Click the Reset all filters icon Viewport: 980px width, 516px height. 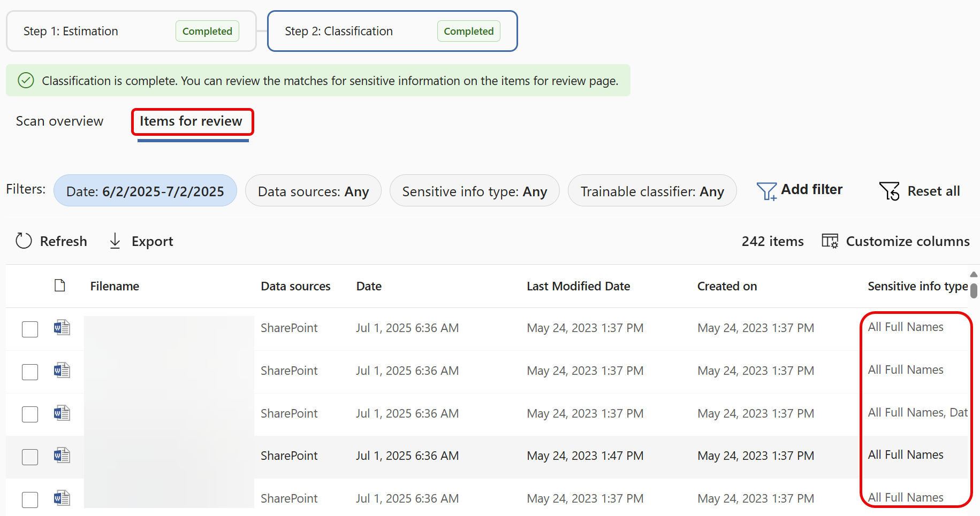click(x=889, y=191)
